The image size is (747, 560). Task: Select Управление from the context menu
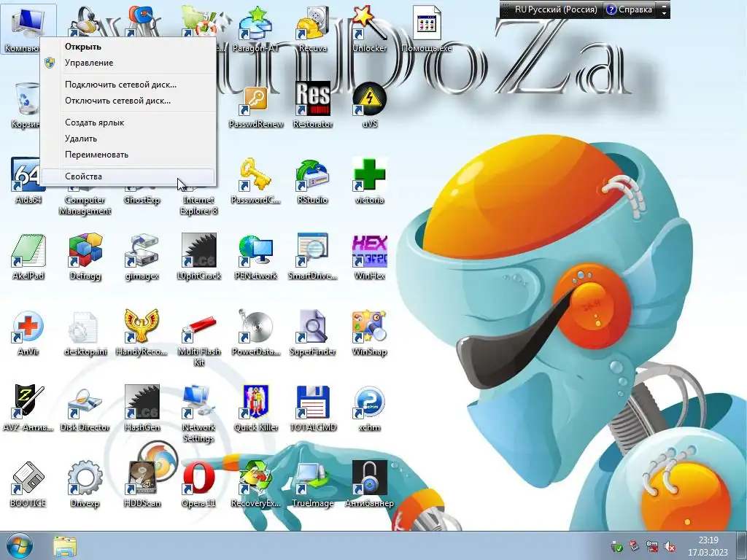click(128, 63)
